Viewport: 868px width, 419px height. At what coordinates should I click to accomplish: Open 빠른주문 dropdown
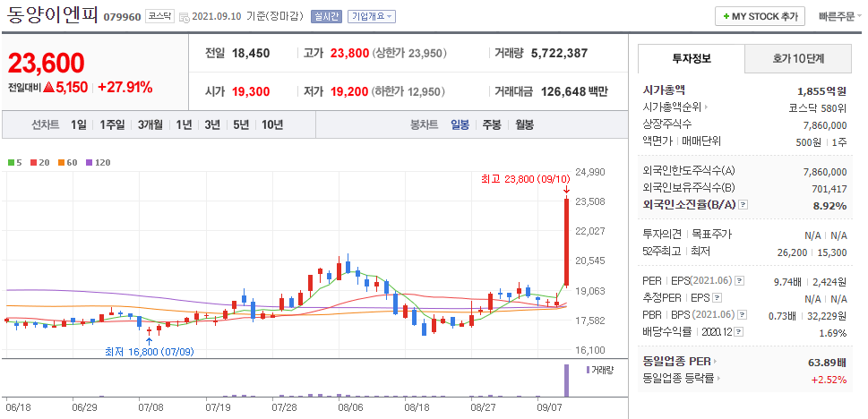tap(839, 16)
